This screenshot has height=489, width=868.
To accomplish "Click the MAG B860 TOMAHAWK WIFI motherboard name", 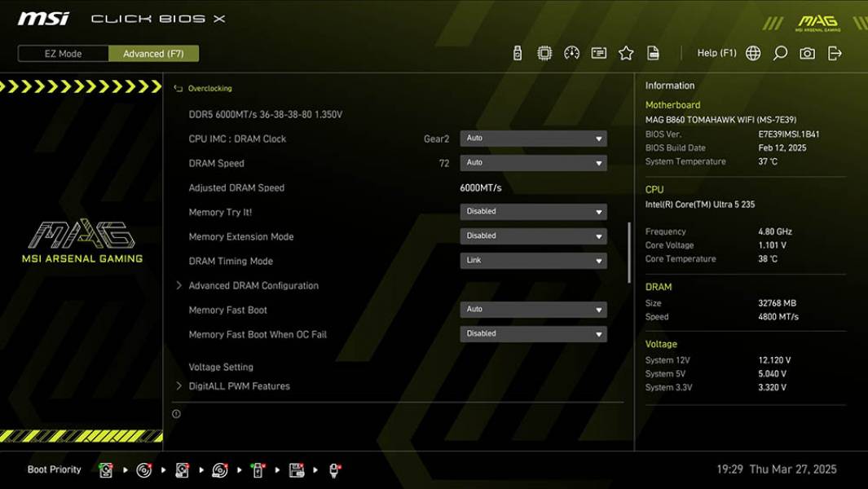I will pyautogui.click(x=720, y=120).
